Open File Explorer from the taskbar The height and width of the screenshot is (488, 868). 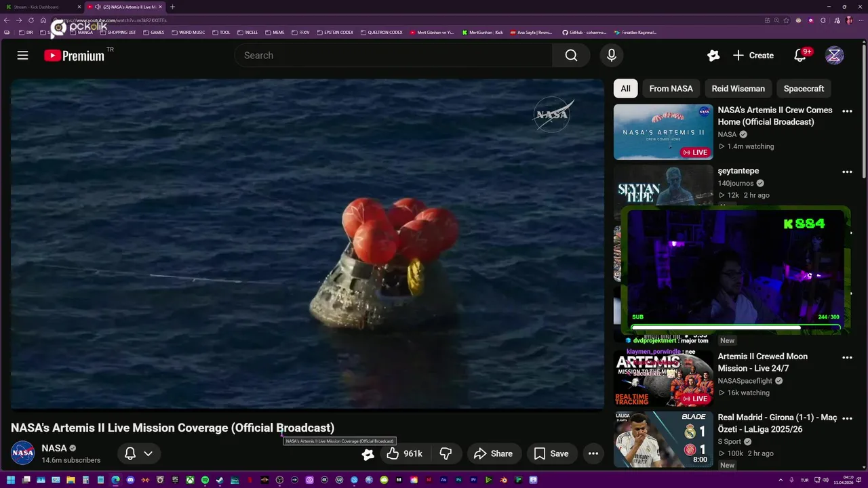coord(71,480)
